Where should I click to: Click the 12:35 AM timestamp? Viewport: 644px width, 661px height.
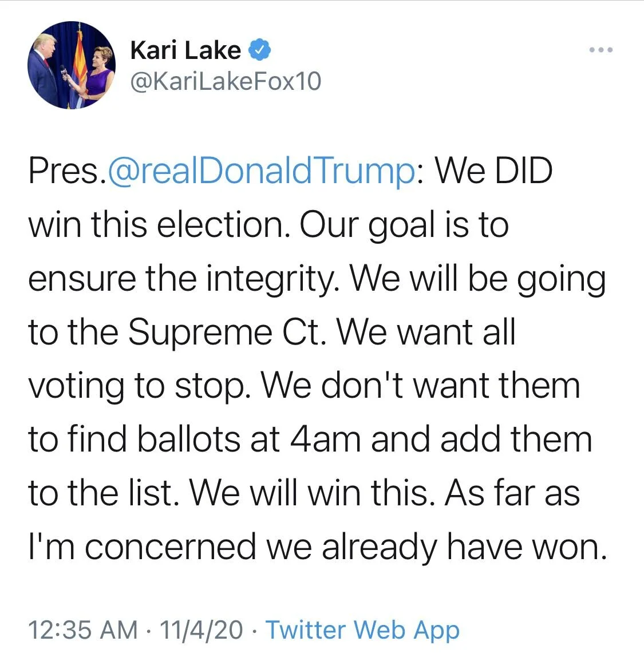pos(83,630)
